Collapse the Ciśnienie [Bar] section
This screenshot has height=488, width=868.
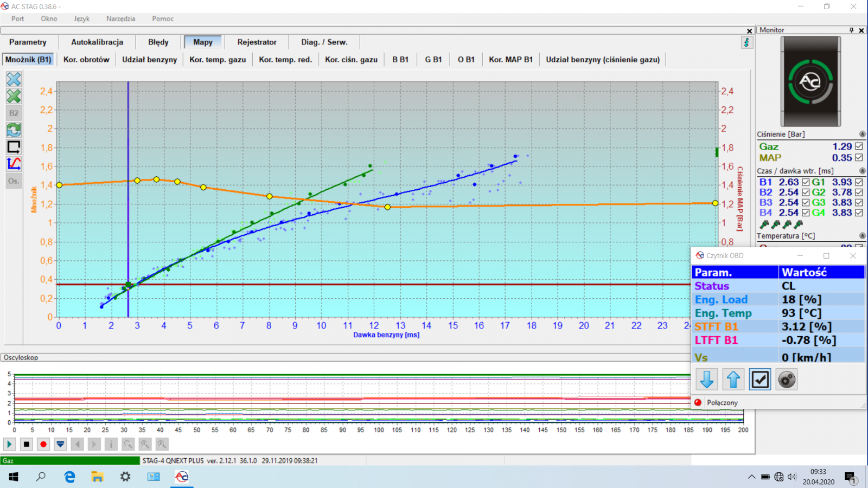[x=862, y=134]
